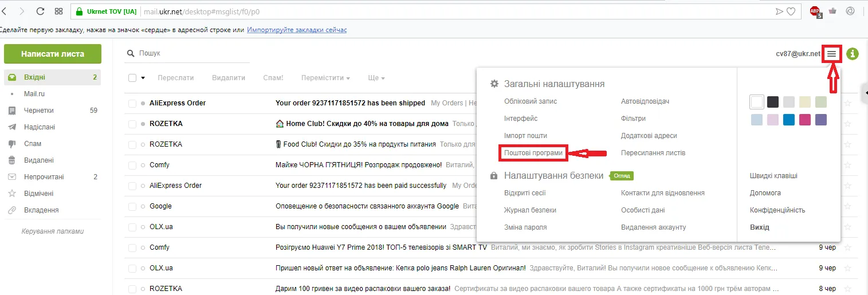Viewport: 868px width, 295px height.
Task: Open Зміна пароля
Action: tap(525, 227)
